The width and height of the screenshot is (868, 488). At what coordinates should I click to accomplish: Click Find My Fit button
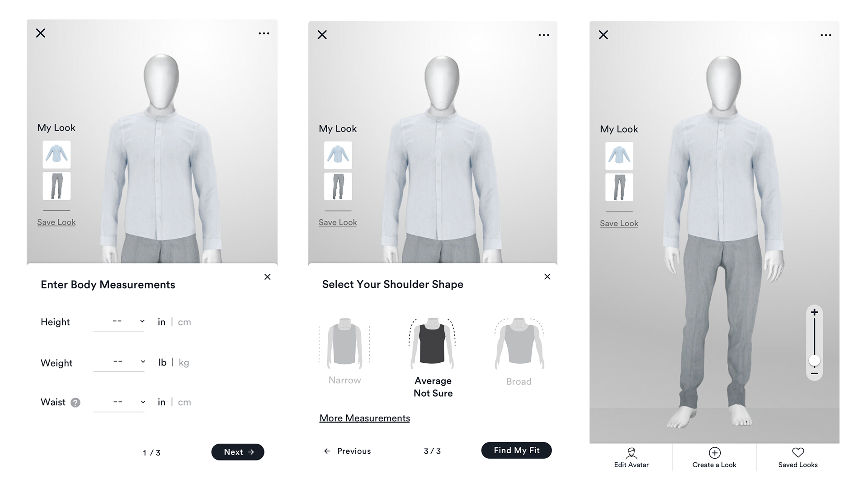[516, 450]
